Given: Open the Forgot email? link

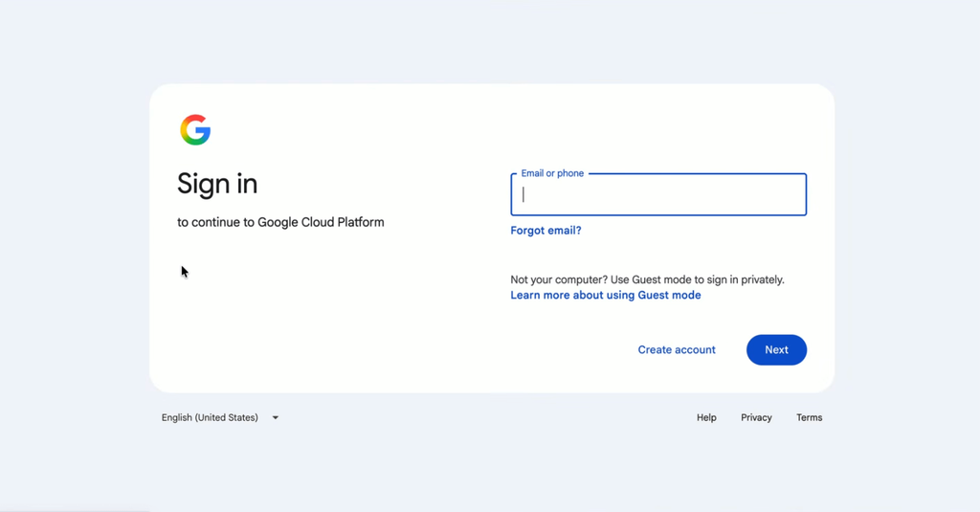Looking at the screenshot, I should tap(546, 231).
